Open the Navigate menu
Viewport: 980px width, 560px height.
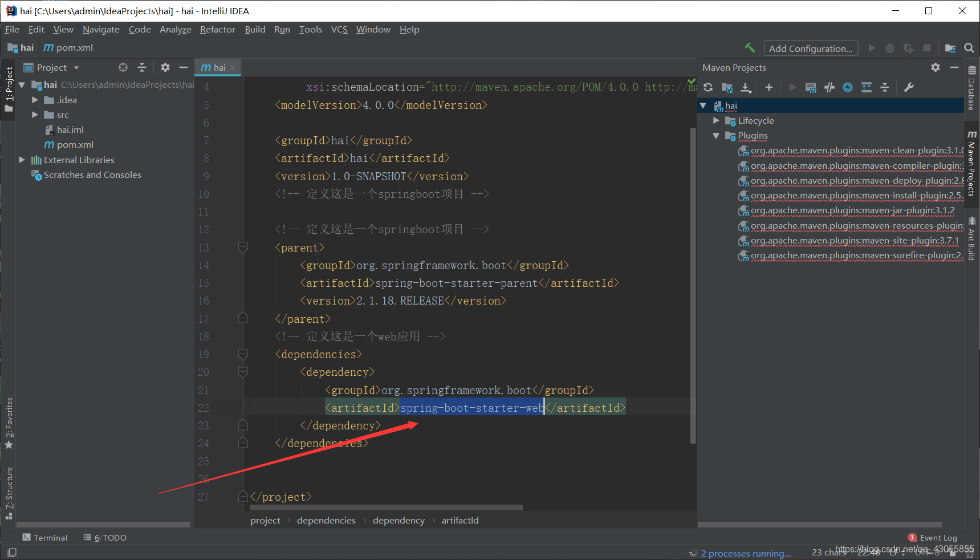[101, 29]
